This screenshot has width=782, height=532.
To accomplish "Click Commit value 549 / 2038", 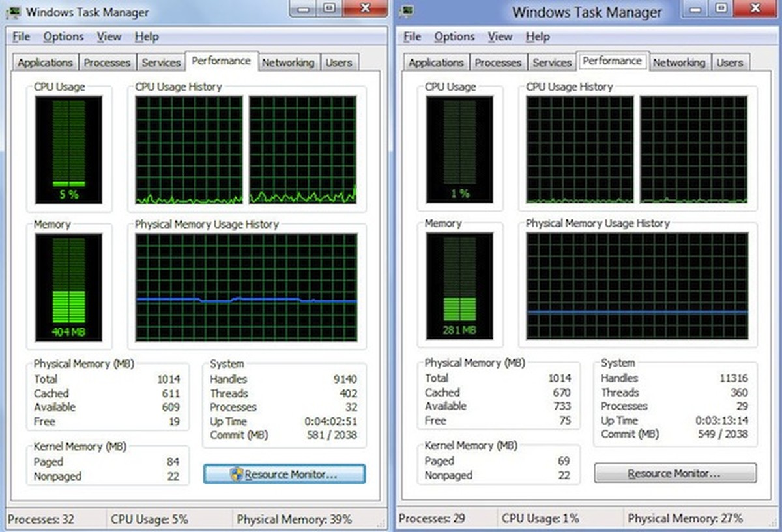I will [x=723, y=434].
